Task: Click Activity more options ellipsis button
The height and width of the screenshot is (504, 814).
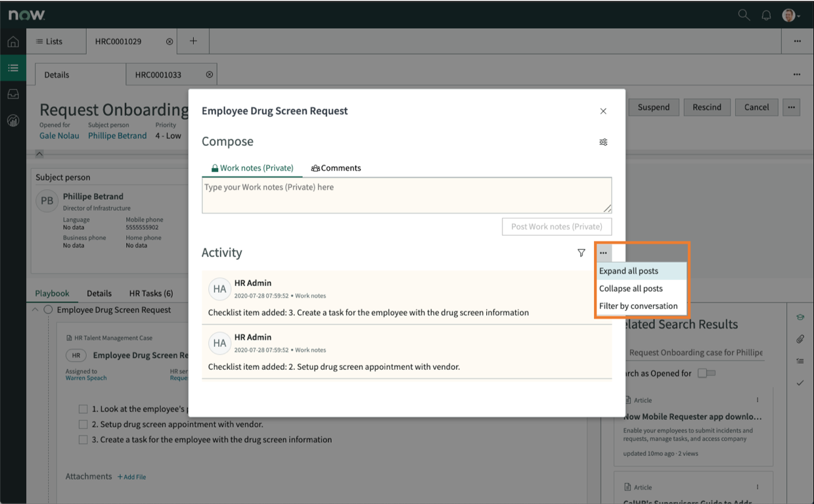Action: 603,253
